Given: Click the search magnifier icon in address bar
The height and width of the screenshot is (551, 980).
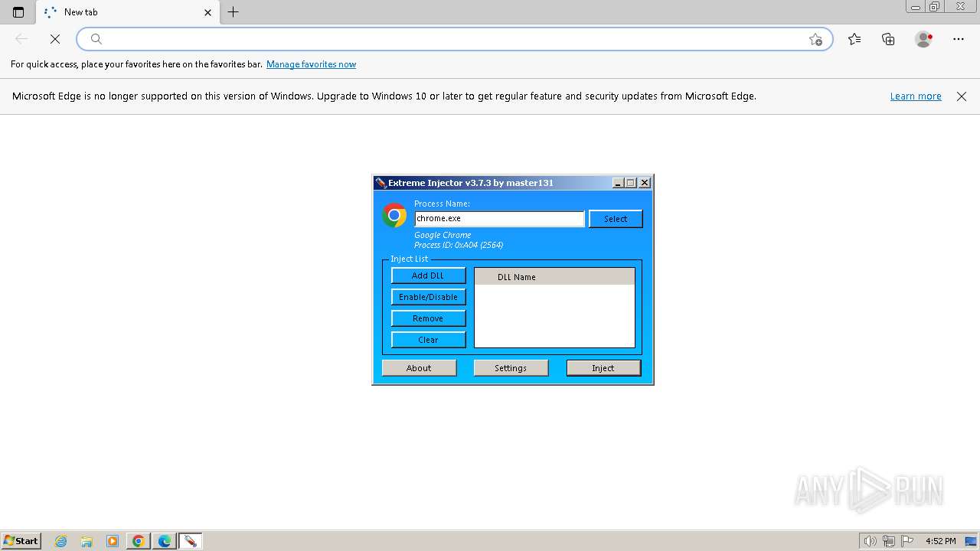Looking at the screenshot, I should [x=96, y=39].
